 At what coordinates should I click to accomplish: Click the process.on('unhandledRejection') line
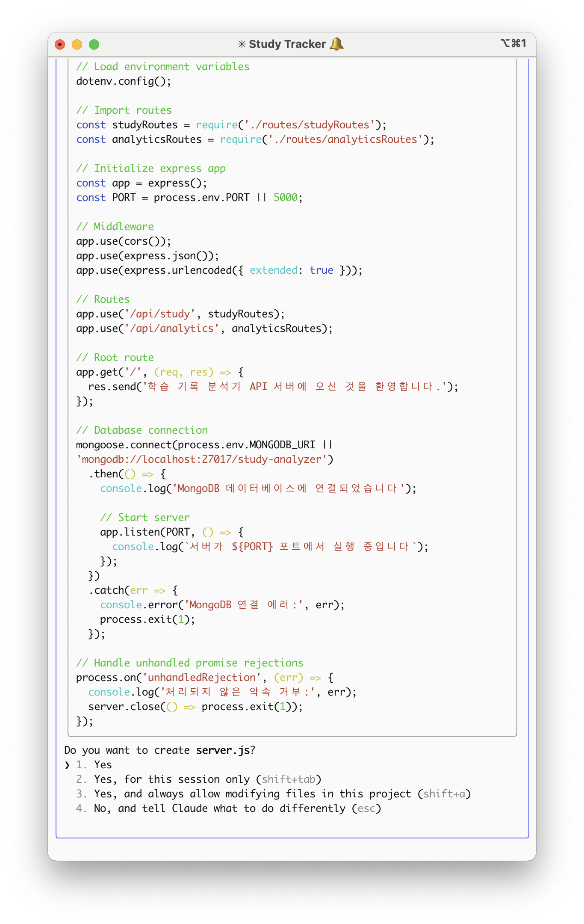pyautogui.click(x=205, y=677)
